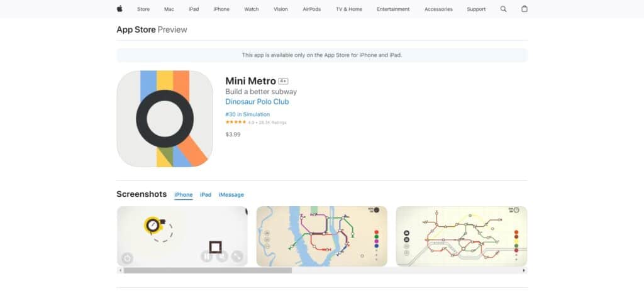Image resolution: width=644 pixels, height=291 pixels.
Task: Open the Accessories menu
Action: (x=438, y=9)
